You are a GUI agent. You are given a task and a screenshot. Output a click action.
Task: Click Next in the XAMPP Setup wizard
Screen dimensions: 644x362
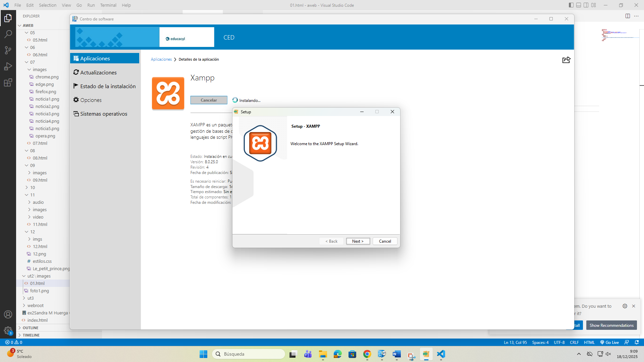[x=358, y=241]
